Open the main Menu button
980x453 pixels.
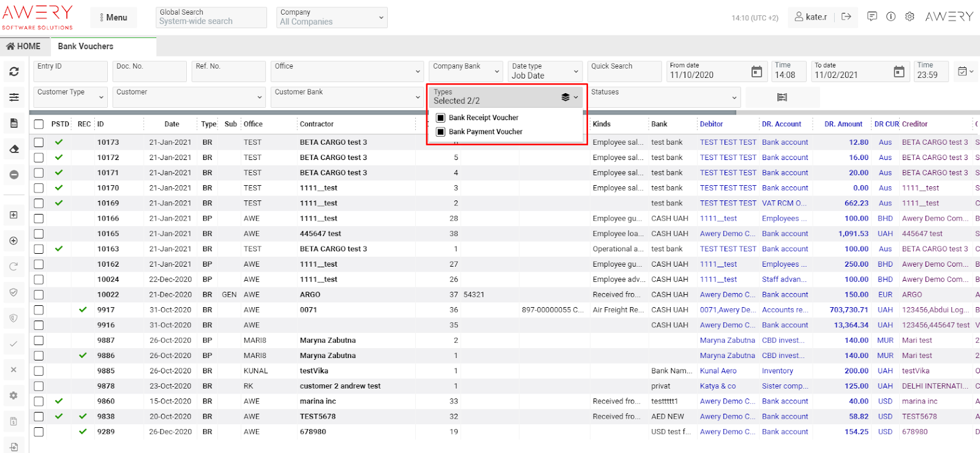coord(114,17)
